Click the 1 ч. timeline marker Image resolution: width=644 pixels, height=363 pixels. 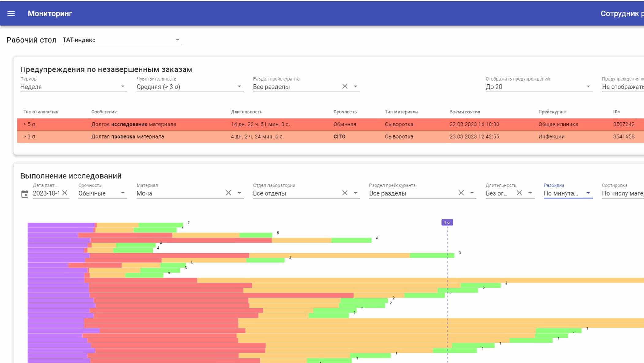[447, 223]
